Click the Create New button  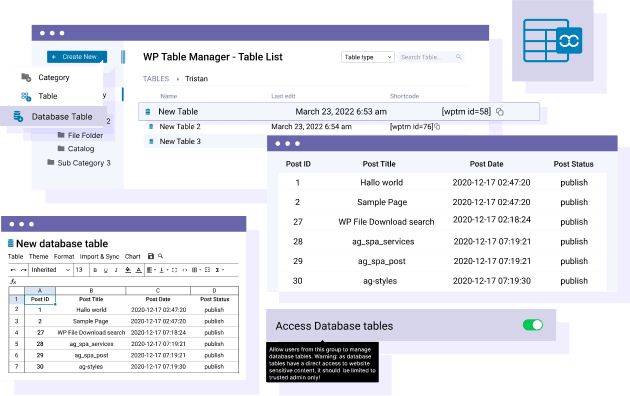point(77,57)
